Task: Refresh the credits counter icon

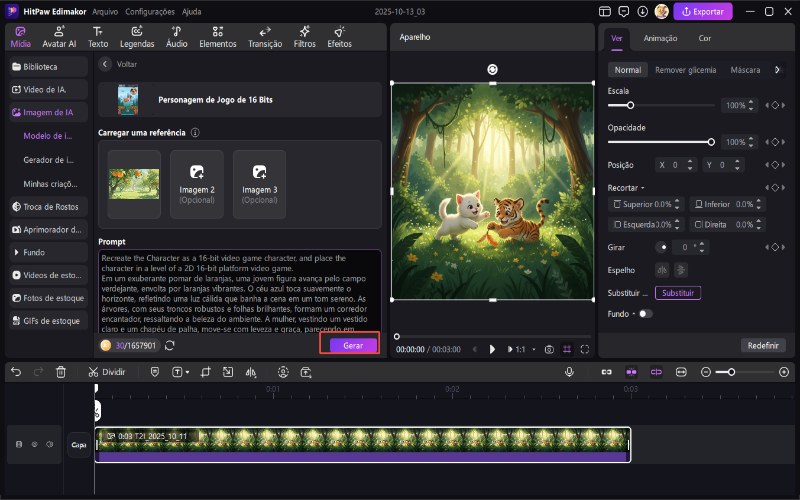Action: (x=170, y=345)
